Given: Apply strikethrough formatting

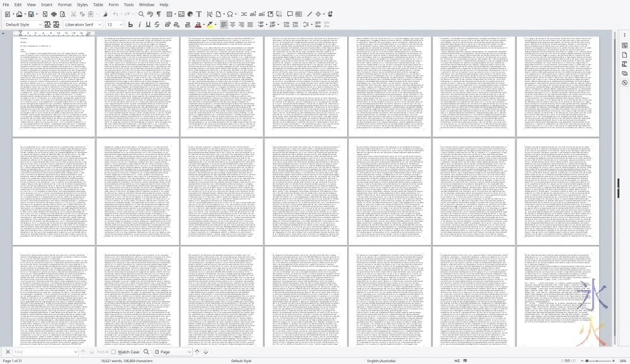Looking at the screenshot, I should click(157, 25).
